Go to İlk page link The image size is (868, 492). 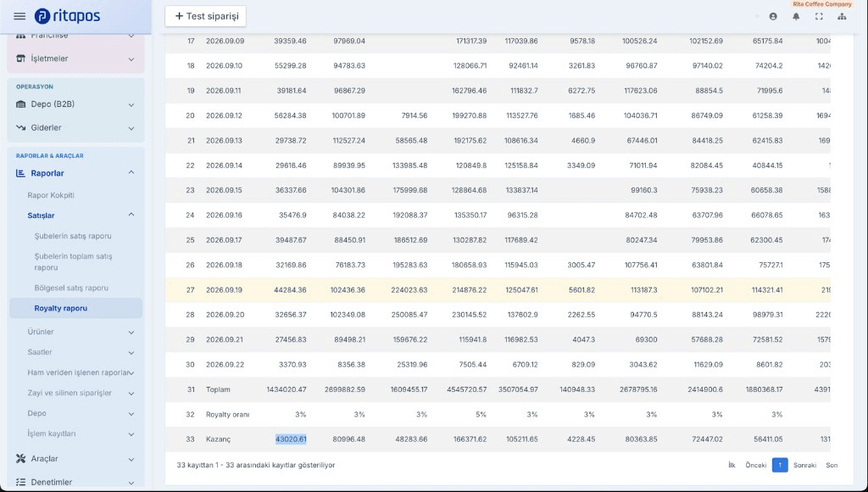coord(732,466)
